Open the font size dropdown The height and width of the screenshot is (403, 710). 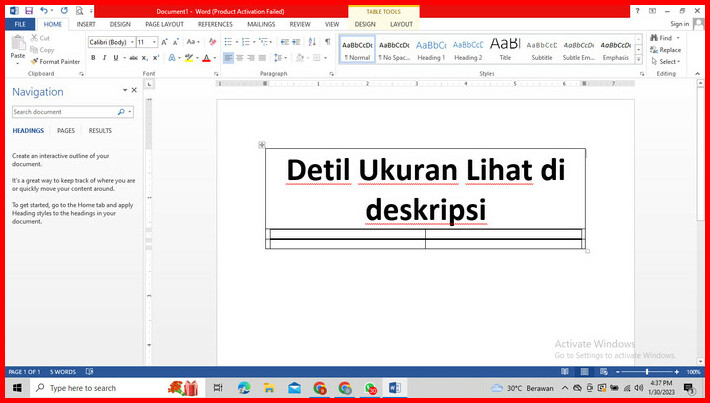[154, 42]
